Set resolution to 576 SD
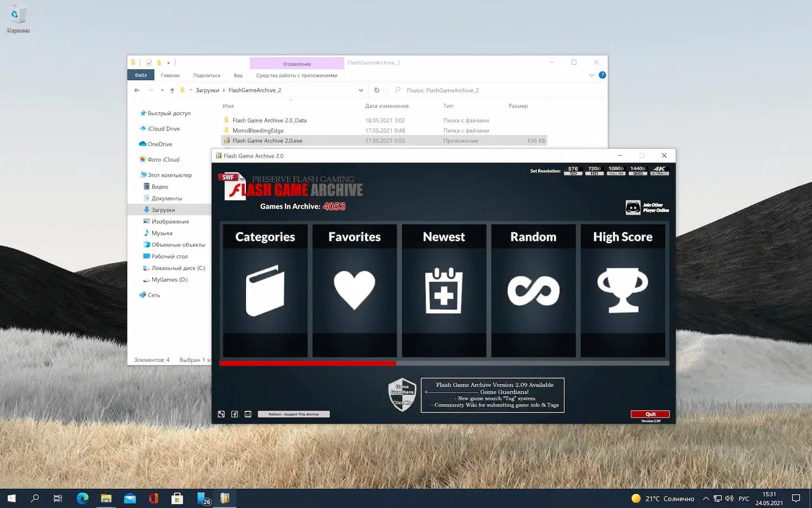 [573, 171]
